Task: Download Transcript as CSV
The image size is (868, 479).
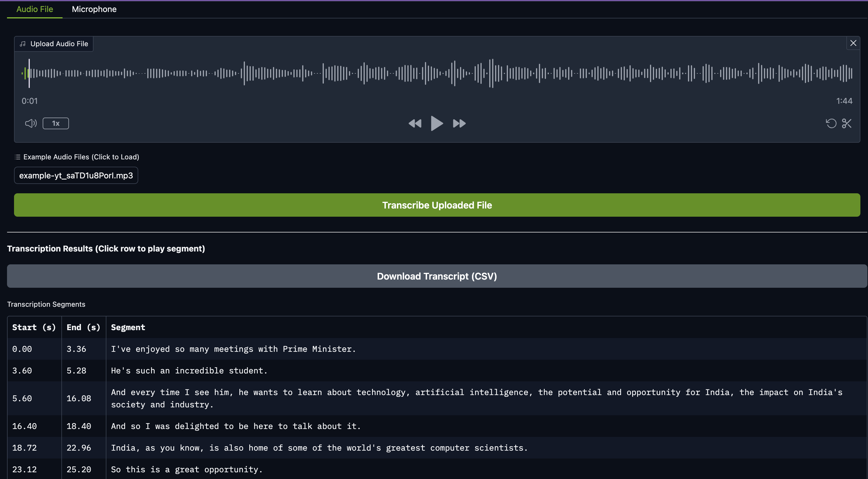Action: (x=437, y=276)
